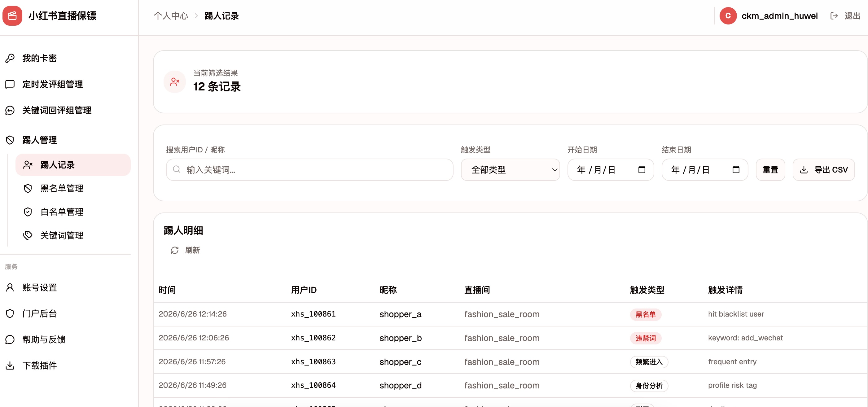Click the red app logo icon

[12, 16]
